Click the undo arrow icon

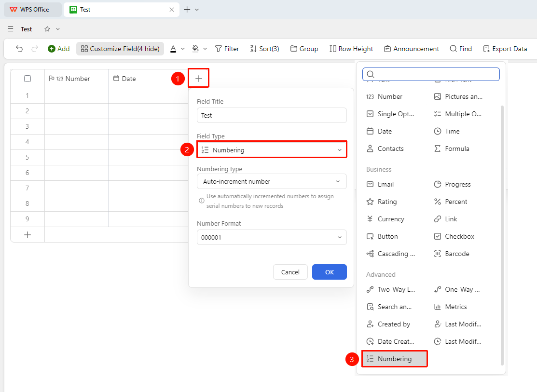(19, 49)
